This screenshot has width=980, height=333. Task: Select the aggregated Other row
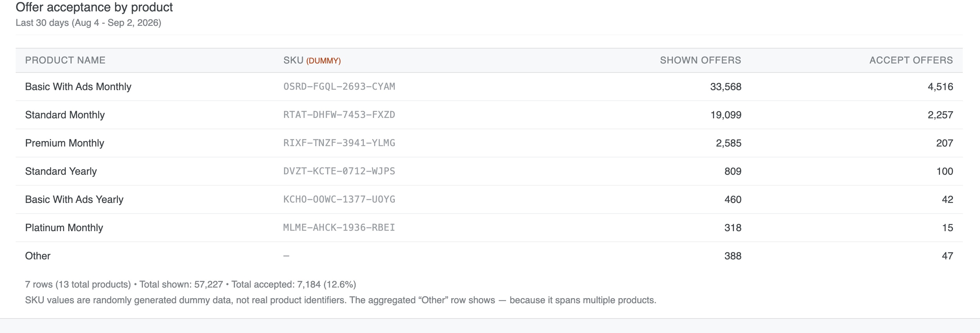[489, 256]
